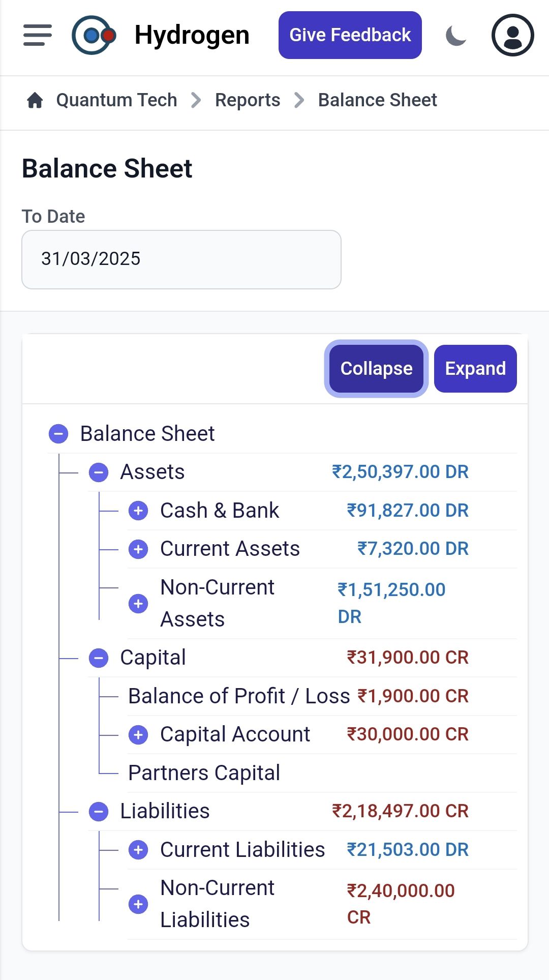Open the hamburger navigation menu
549x980 pixels.
point(38,35)
